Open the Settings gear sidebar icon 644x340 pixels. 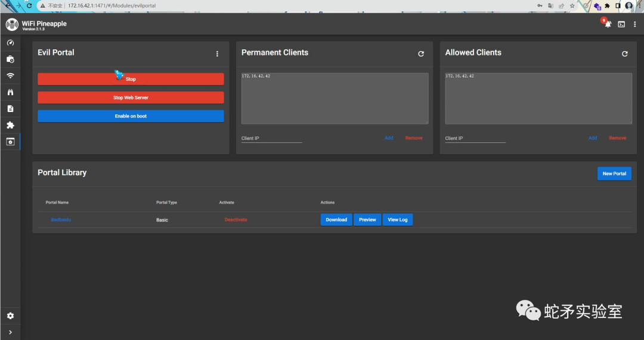tap(10, 316)
